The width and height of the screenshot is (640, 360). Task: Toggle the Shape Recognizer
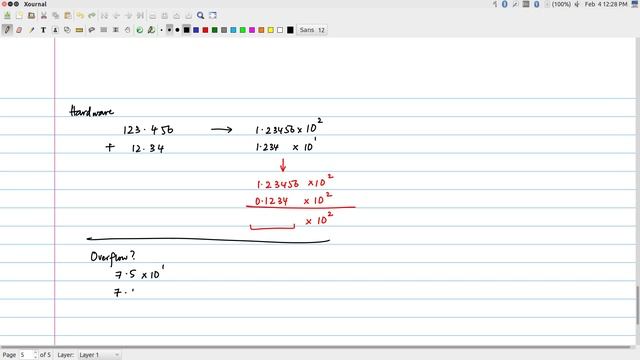coord(67,30)
